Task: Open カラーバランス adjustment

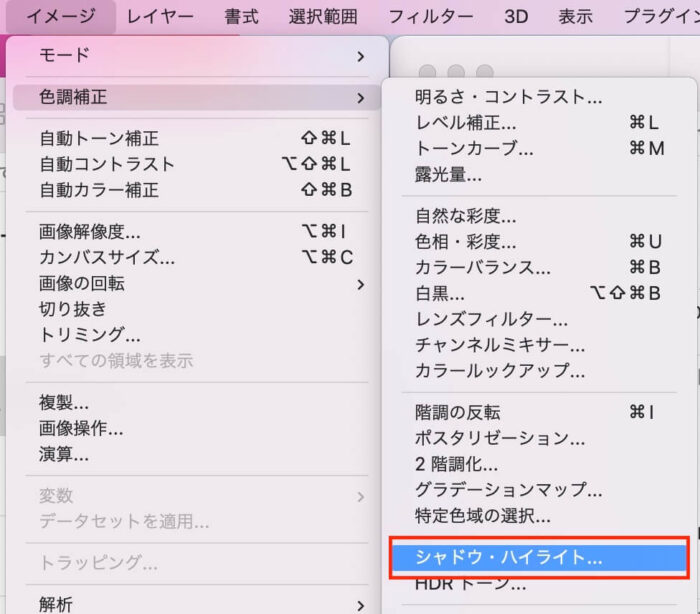Action: 539,268
